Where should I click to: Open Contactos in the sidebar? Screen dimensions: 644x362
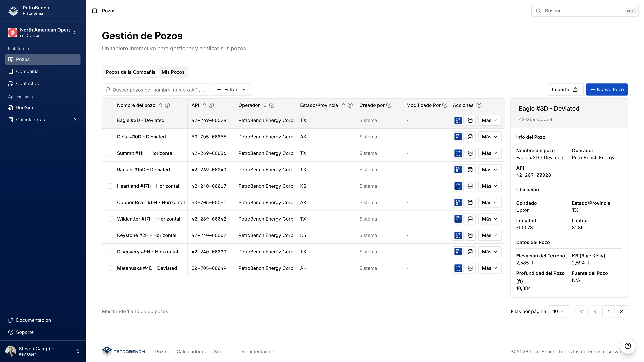coord(27,83)
